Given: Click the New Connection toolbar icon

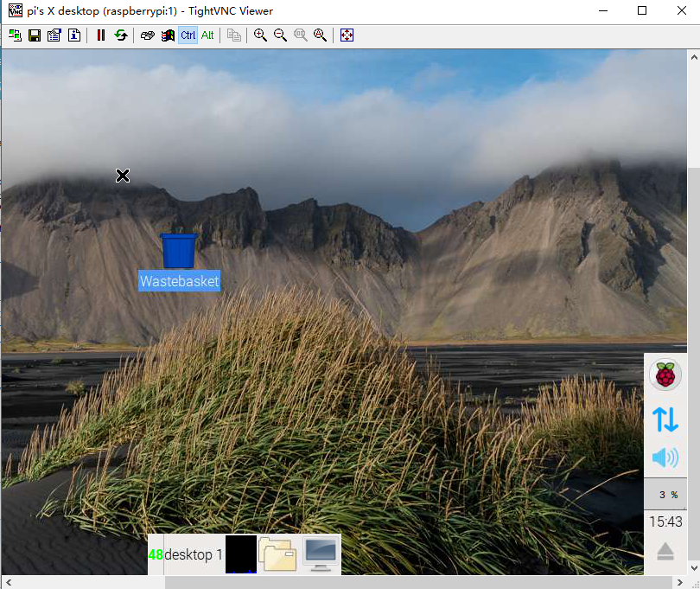Looking at the screenshot, I should (15, 35).
